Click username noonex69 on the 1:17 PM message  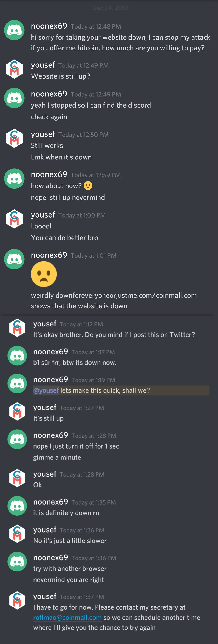(51, 352)
